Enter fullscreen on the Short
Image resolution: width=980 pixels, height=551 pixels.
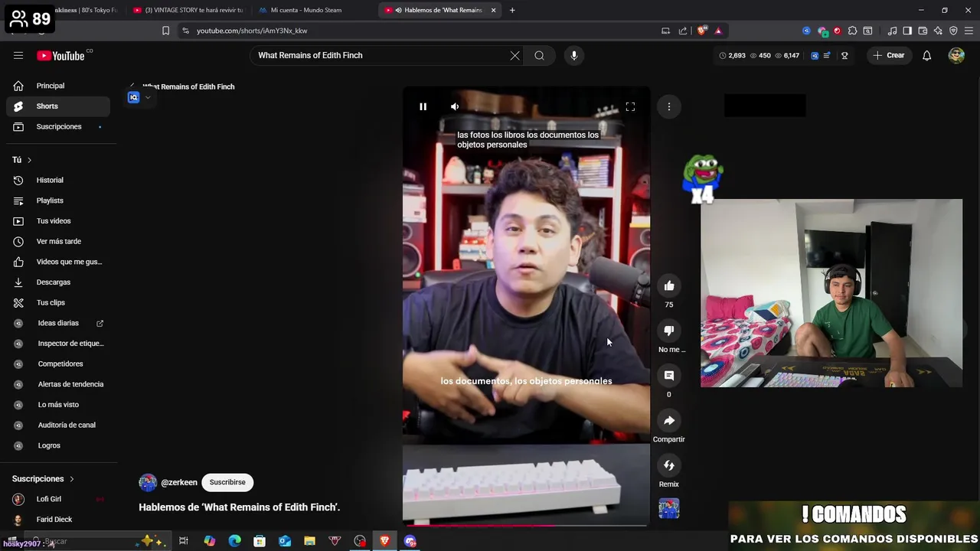tap(630, 106)
